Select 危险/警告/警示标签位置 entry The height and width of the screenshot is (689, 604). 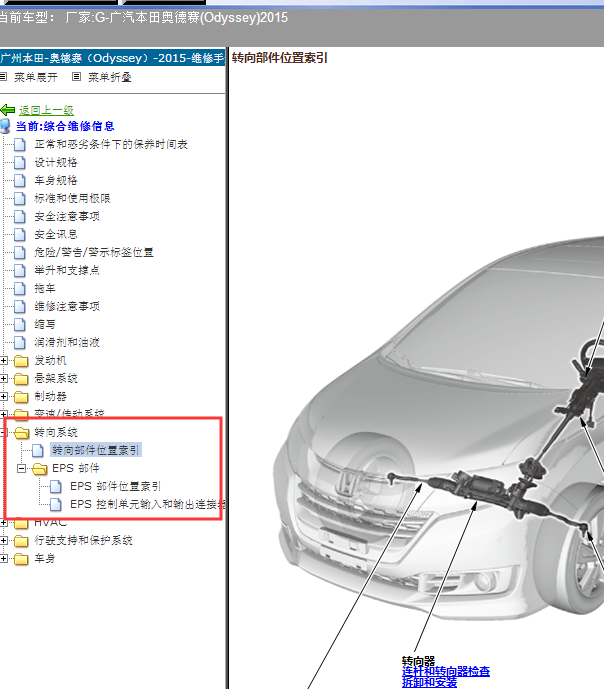pos(94,252)
